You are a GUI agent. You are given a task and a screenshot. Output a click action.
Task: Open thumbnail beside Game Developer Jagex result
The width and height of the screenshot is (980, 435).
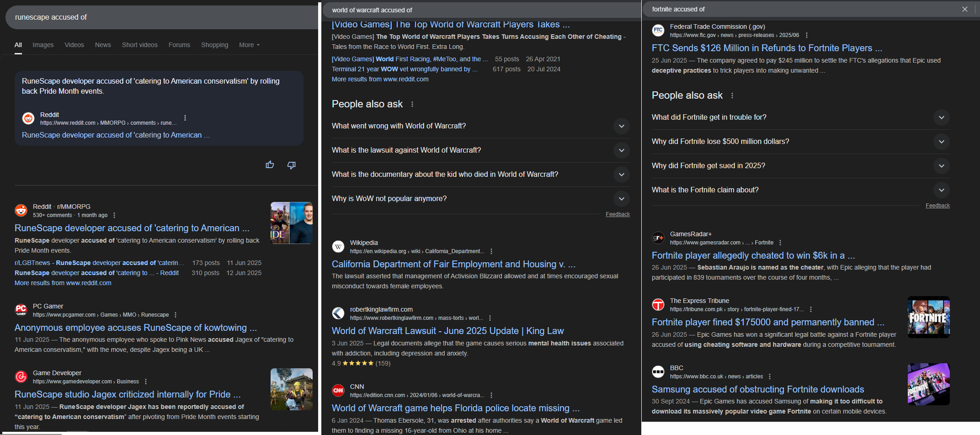click(x=292, y=389)
